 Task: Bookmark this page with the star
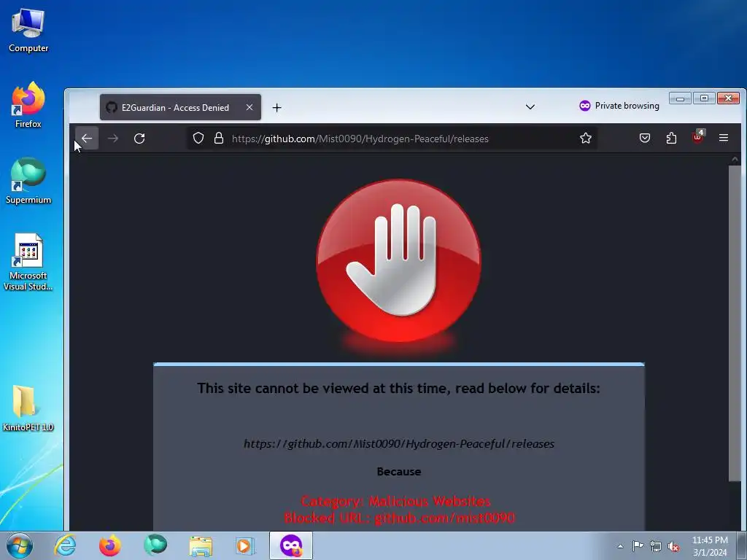(586, 139)
